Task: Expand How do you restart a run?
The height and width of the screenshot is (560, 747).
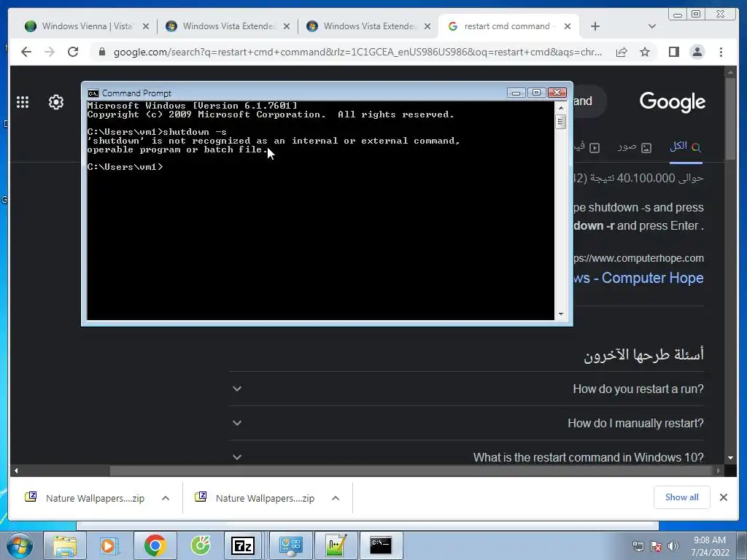Action: coord(466,389)
